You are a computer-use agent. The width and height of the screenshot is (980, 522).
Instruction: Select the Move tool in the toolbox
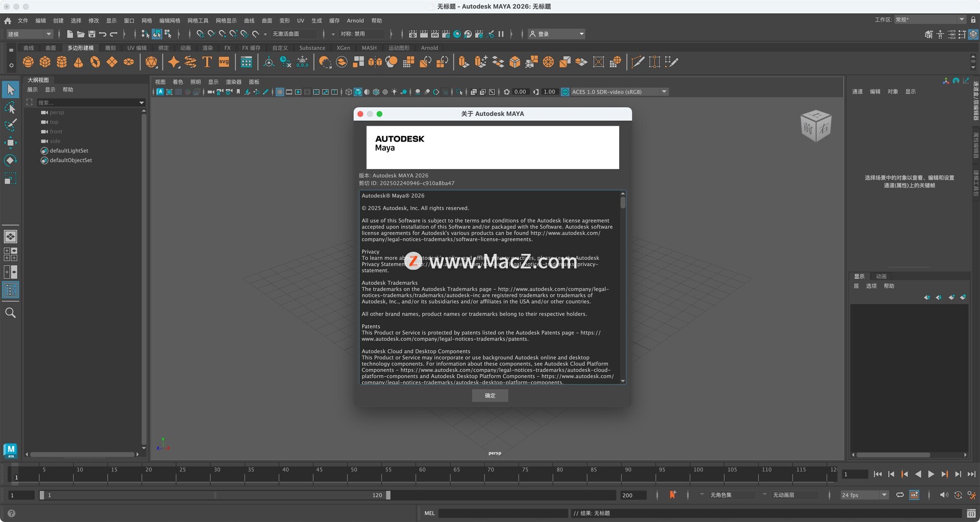[10, 143]
